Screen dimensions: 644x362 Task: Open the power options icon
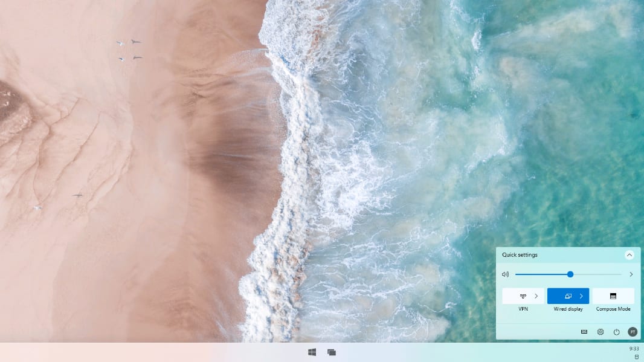[x=616, y=332]
